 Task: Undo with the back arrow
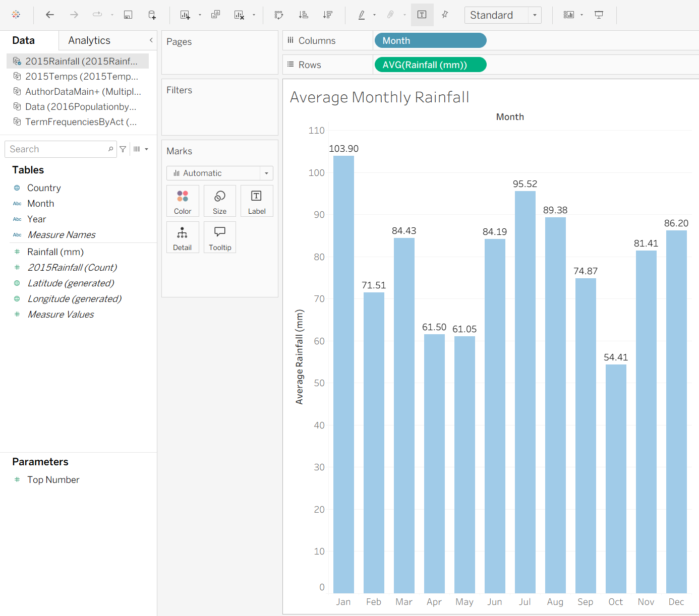pyautogui.click(x=50, y=15)
